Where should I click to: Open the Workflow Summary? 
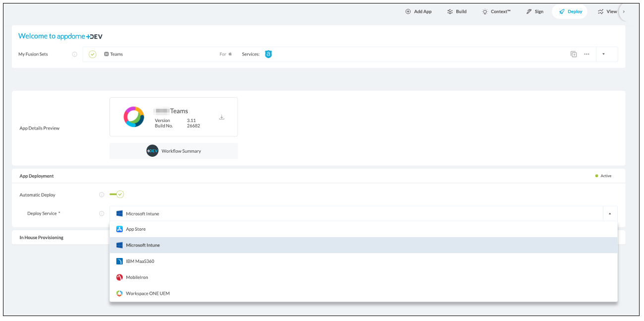tap(173, 151)
